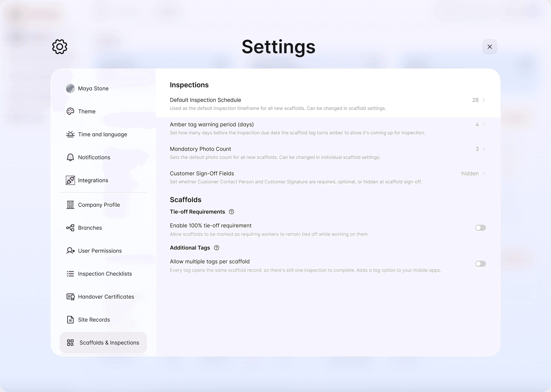Screen dimensions: 551x392
Task: Select Site Records in the sidebar
Action: (x=103, y=320)
